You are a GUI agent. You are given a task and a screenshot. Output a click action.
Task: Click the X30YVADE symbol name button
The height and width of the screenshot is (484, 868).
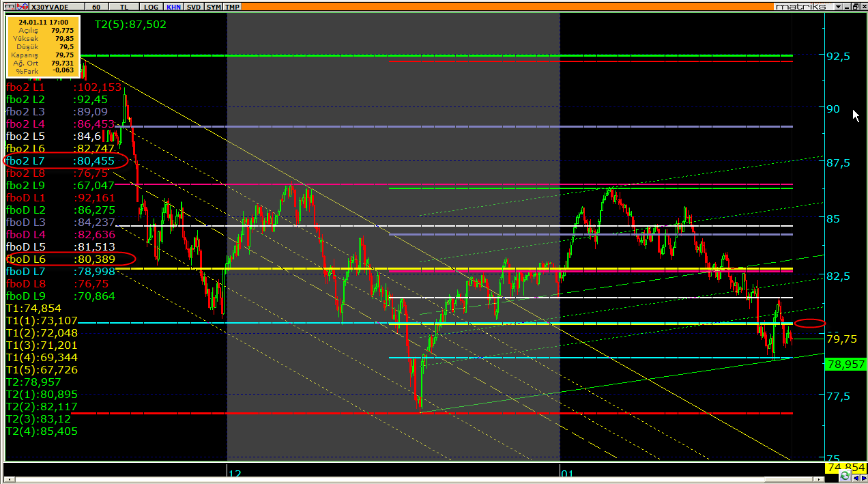click(55, 6)
